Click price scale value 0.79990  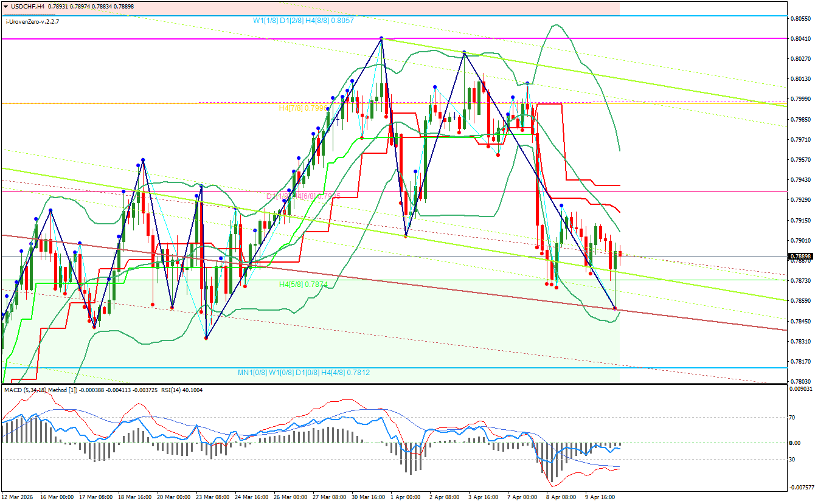[800, 99]
